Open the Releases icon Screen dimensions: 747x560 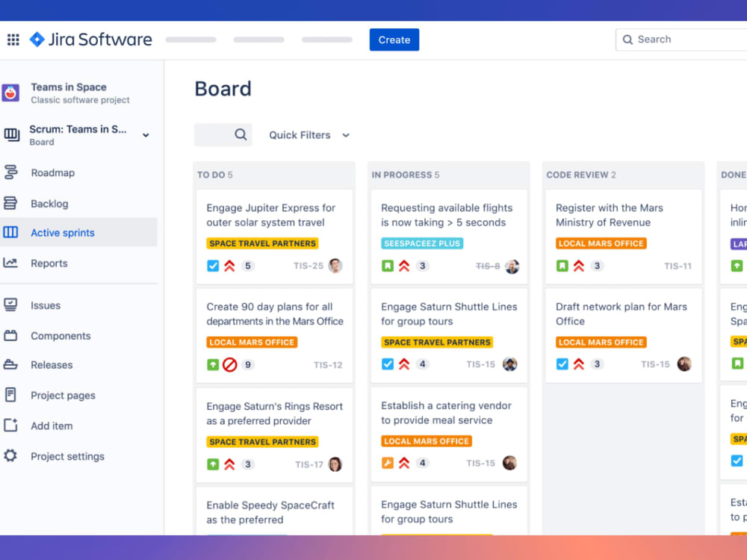13,365
